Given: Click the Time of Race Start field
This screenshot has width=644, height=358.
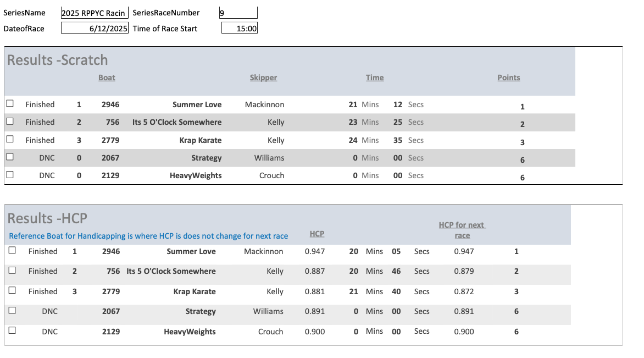Looking at the screenshot, I should (240, 29).
